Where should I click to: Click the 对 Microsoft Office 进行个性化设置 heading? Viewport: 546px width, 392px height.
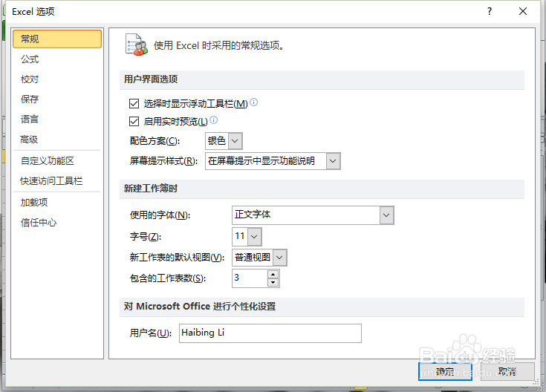(x=200, y=307)
